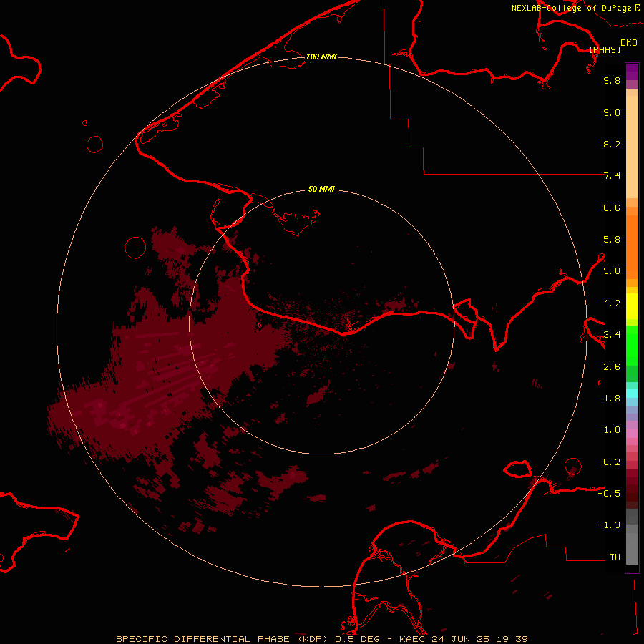Click the 5.0 scale value
Screen dimensions: 644x644
[x=612, y=271]
